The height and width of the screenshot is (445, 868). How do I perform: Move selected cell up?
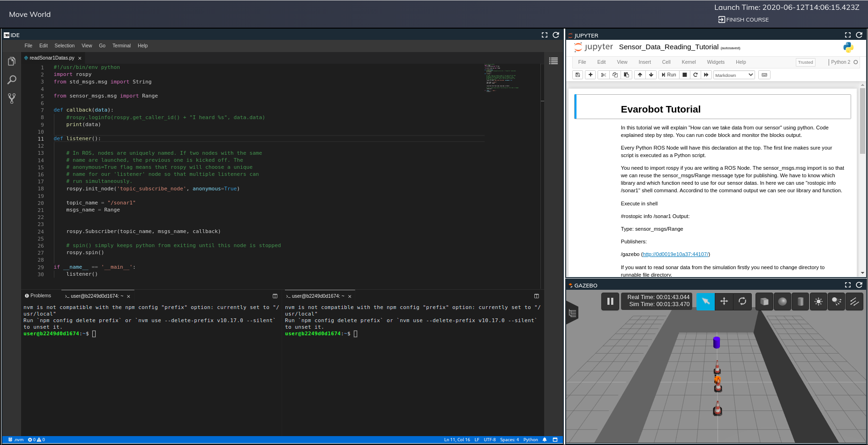(x=640, y=75)
